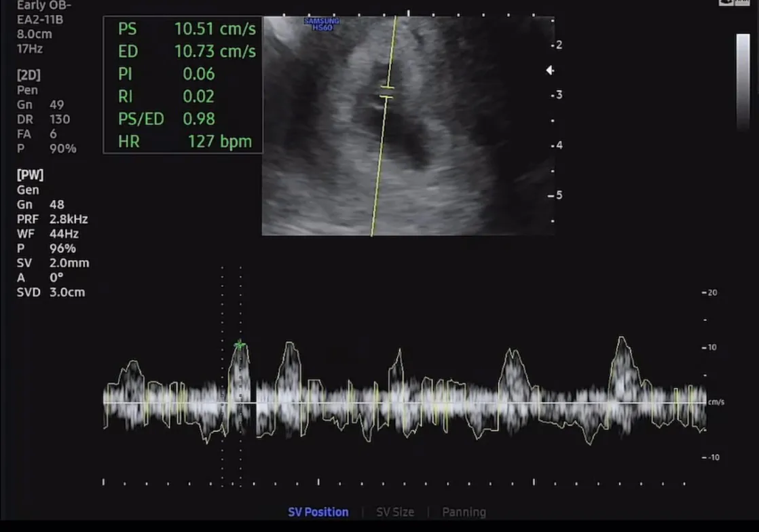This screenshot has width=759, height=532.
Task: Click the EA2-11B probe label
Action: (39, 20)
